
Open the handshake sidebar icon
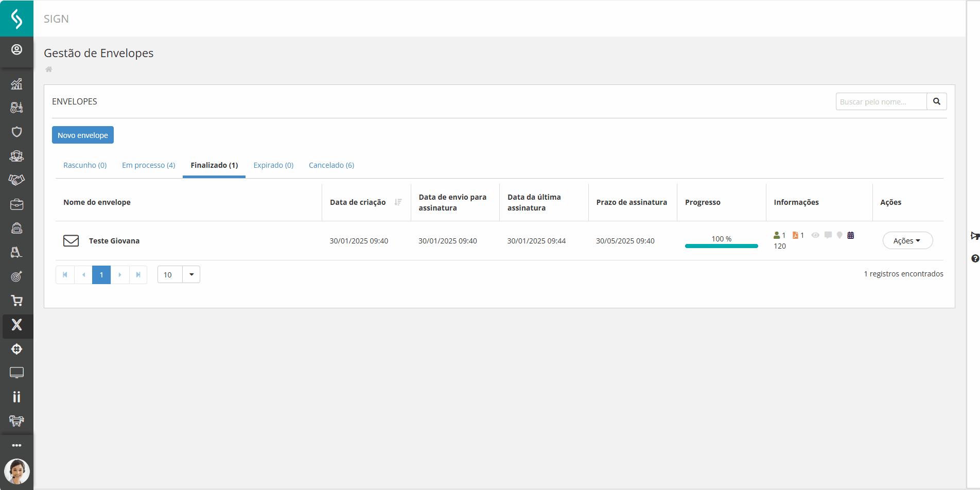(x=16, y=180)
